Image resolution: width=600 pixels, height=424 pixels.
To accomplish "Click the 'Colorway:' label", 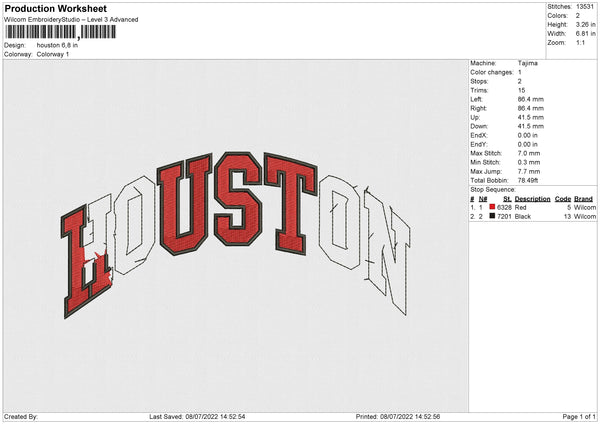I will pyautogui.click(x=18, y=54).
